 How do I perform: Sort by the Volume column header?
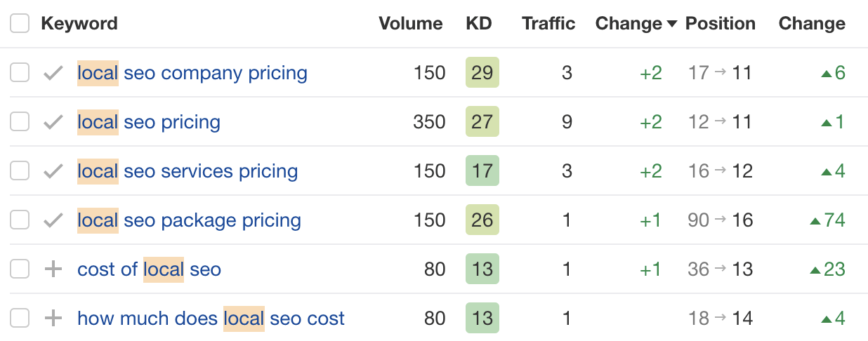click(x=410, y=24)
